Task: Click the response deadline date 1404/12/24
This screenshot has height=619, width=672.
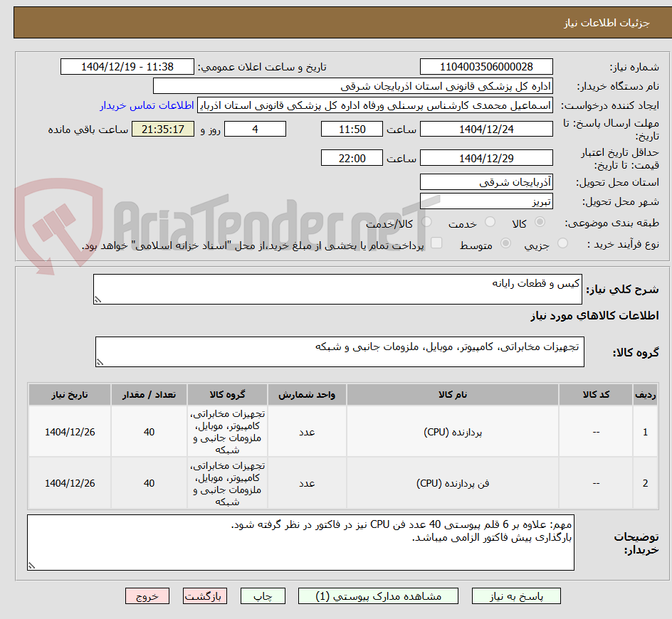Action: (x=486, y=129)
